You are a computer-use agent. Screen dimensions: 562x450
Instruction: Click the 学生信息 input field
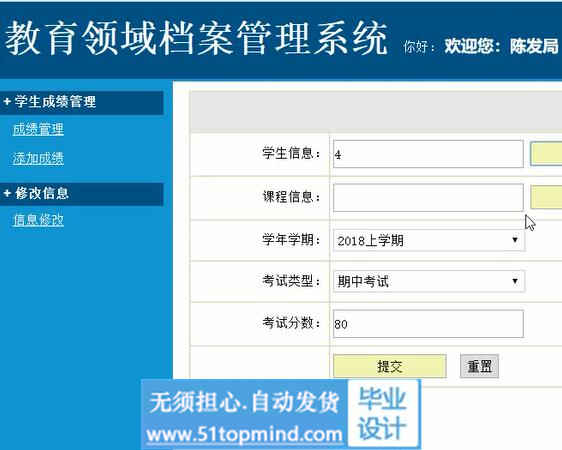coord(428,154)
